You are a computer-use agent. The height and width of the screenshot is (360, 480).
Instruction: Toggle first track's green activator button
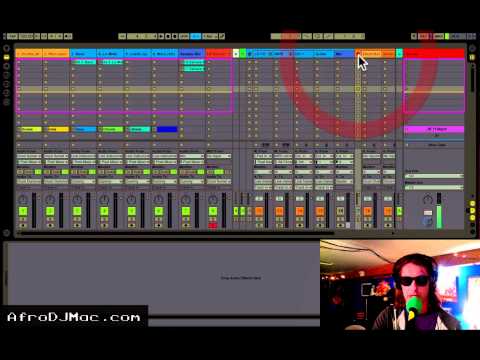coord(23,211)
